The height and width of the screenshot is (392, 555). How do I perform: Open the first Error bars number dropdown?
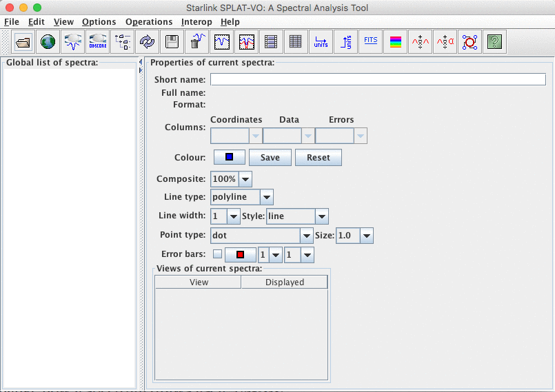[275, 255]
